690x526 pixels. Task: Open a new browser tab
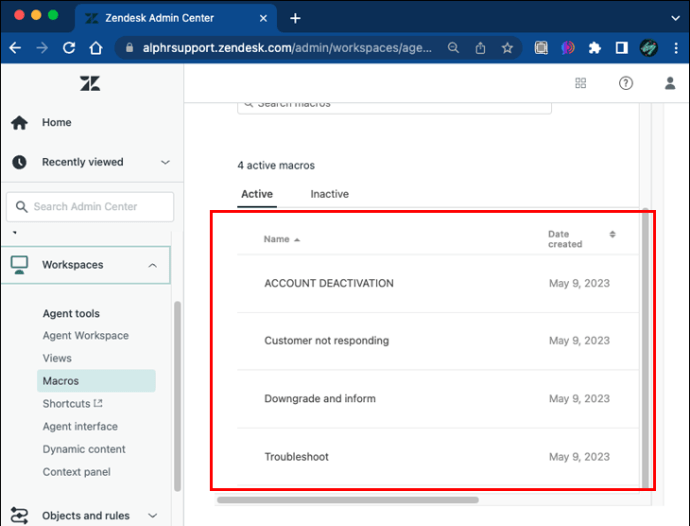tap(295, 18)
